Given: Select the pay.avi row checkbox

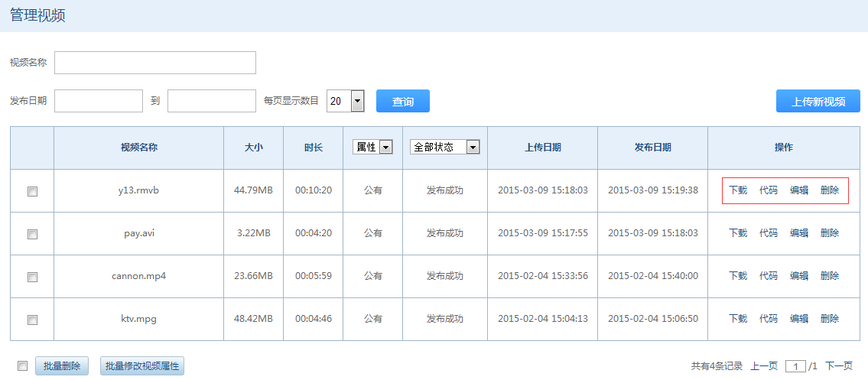Looking at the screenshot, I should pos(32,234).
